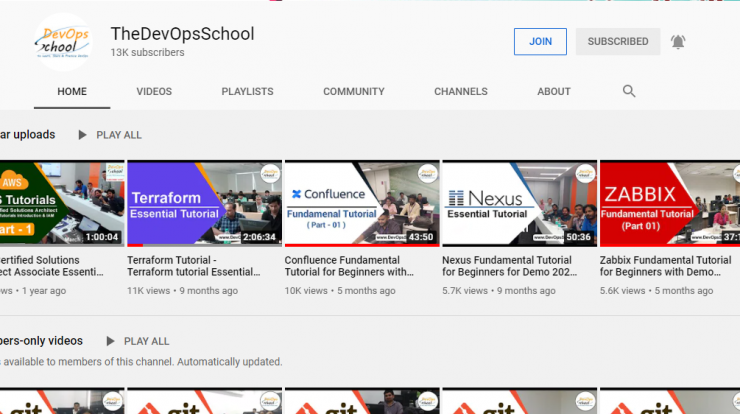Open the PLAYLISTS tab

point(247,92)
